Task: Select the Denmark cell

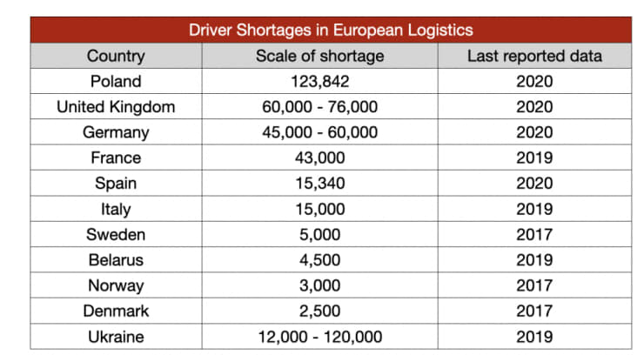Action: point(116,311)
